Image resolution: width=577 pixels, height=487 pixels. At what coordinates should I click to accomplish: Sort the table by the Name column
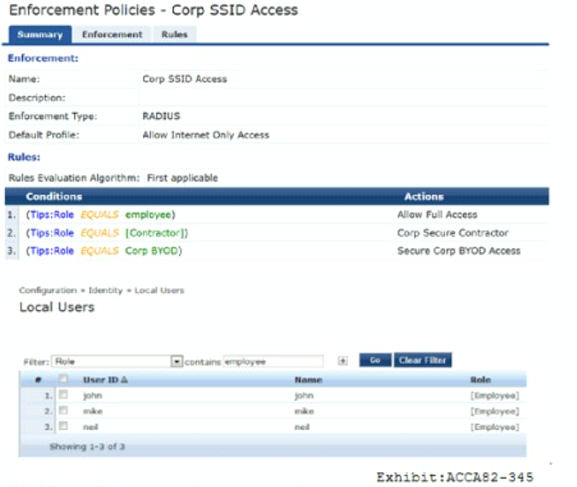click(x=308, y=380)
